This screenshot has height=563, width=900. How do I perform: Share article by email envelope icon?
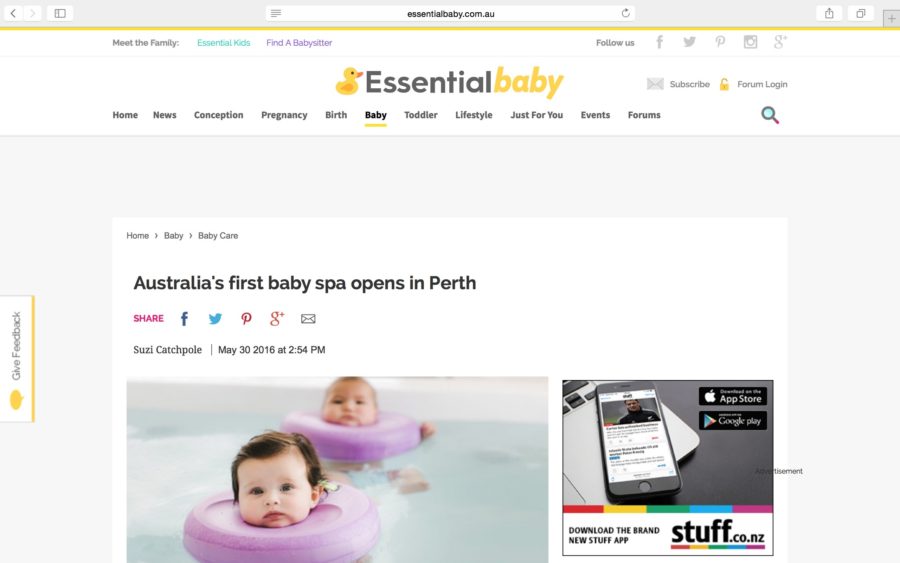click(x=308, y=319)
